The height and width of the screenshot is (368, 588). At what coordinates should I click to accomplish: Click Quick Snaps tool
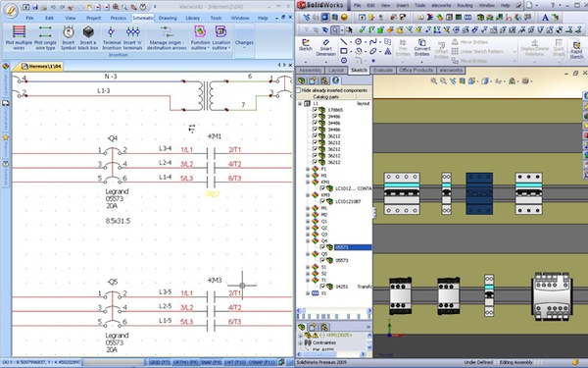pos(559,48)
